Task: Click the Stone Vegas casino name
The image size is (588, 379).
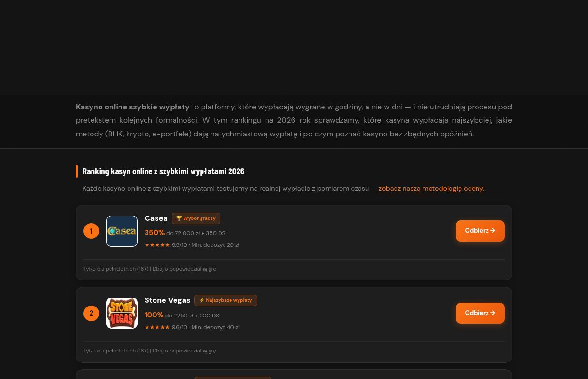Action: coord(167,300)
